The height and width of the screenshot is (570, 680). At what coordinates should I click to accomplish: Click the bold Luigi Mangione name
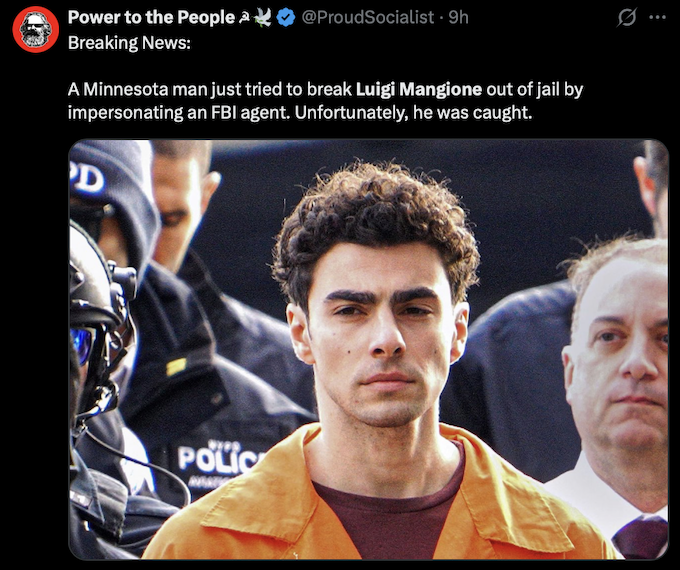(x=418, y=89)
